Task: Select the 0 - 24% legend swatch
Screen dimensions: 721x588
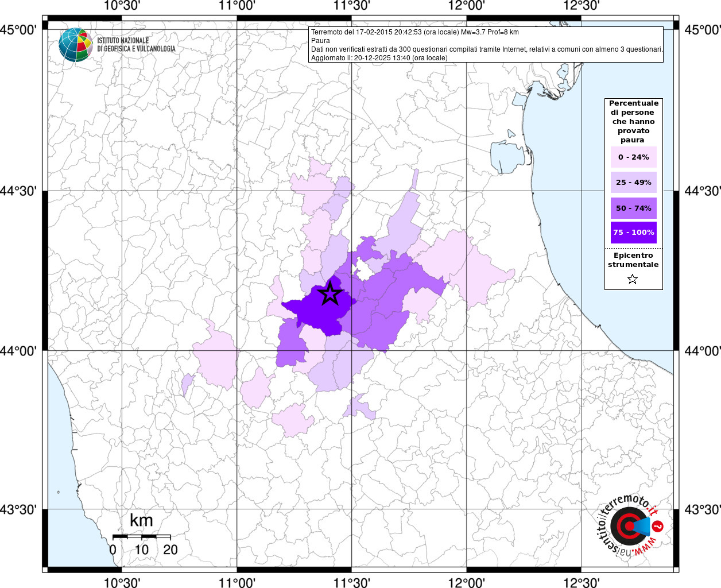Action: coord(633,157)
